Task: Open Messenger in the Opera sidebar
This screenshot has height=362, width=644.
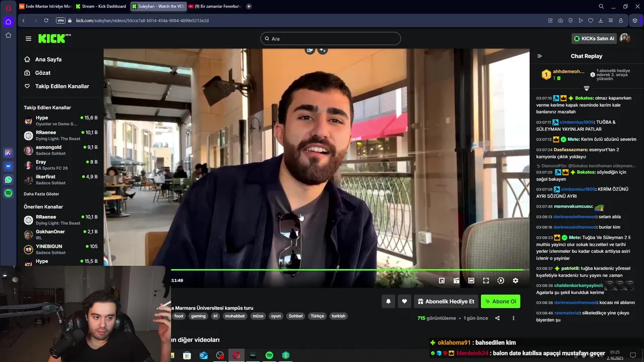Action: pyautogui.click(x=9, y=166)
